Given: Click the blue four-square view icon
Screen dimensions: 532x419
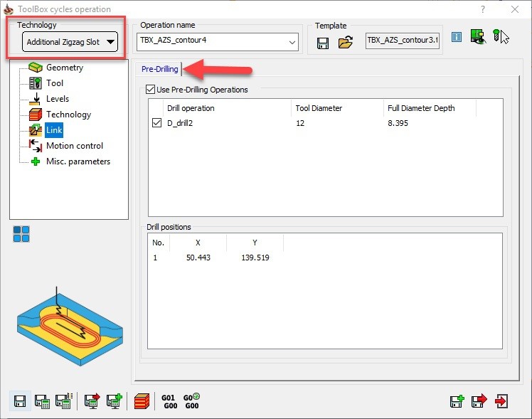Looking at the screenshot, I should 21,234.
